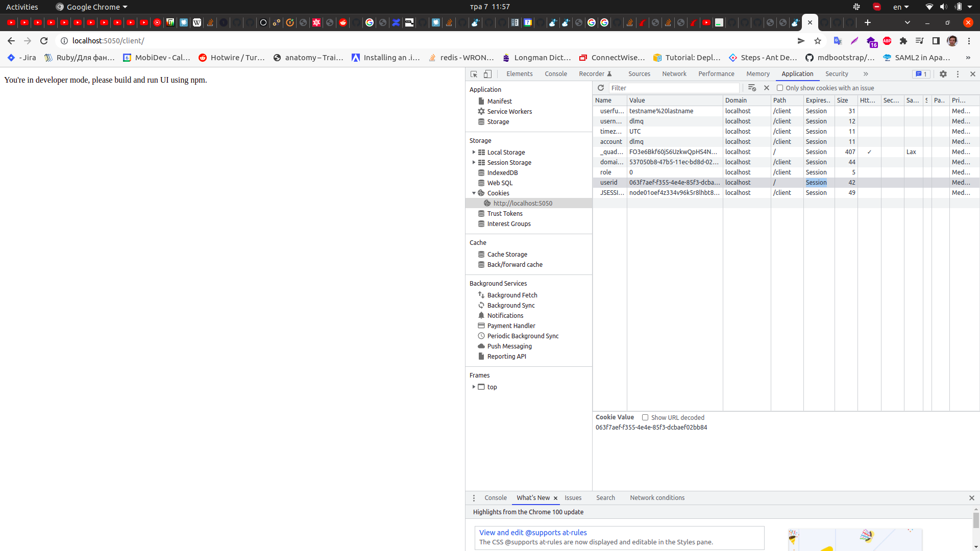Expand the Session Storage tree
This screenshot has width=980, height=551.
pos(474,162)
